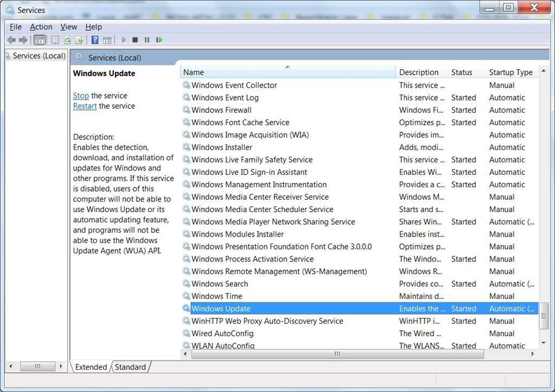Select Windows Image Acquisition (WIA) service
The width and height of the screenshot is (555, 392).
click(359, 135)
